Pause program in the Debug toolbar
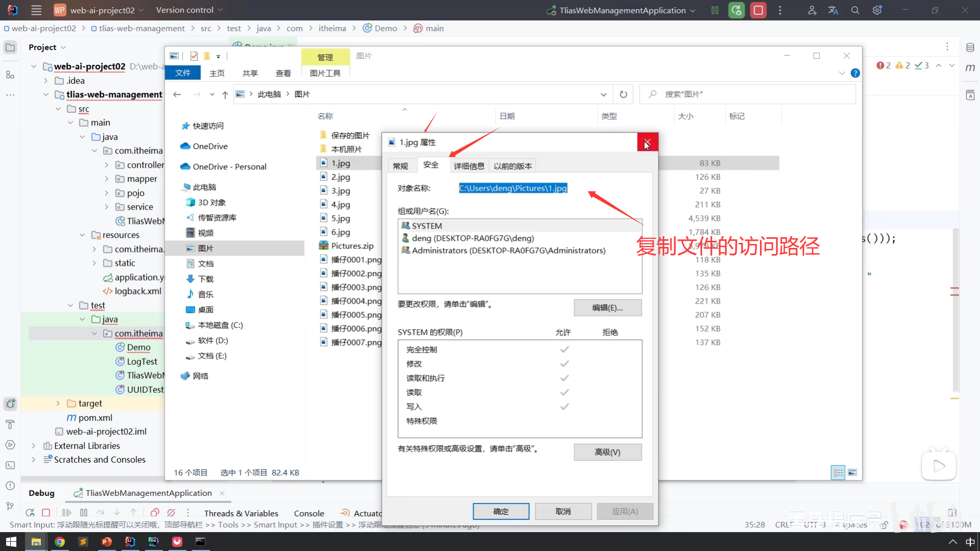 [x=84, y=513]
